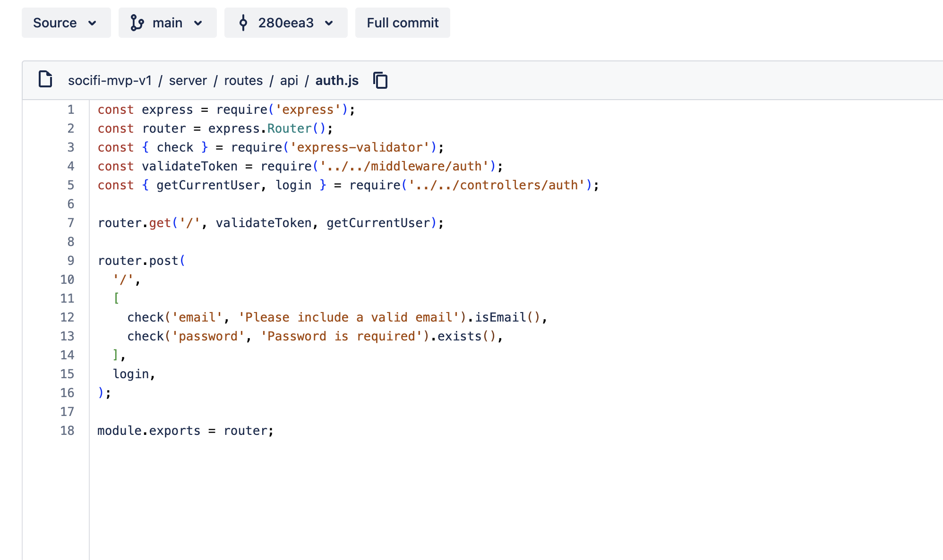Screen dimensions: 943x560
Task: Click the auth.js filename in breadcrumb
Action: [x=337, y=81]
